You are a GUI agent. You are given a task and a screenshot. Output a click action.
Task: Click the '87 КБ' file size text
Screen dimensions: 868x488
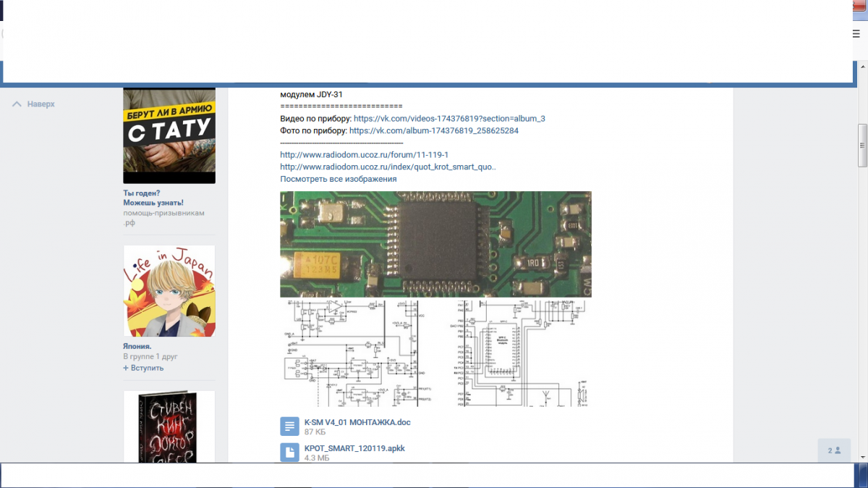tap(315, 432)
